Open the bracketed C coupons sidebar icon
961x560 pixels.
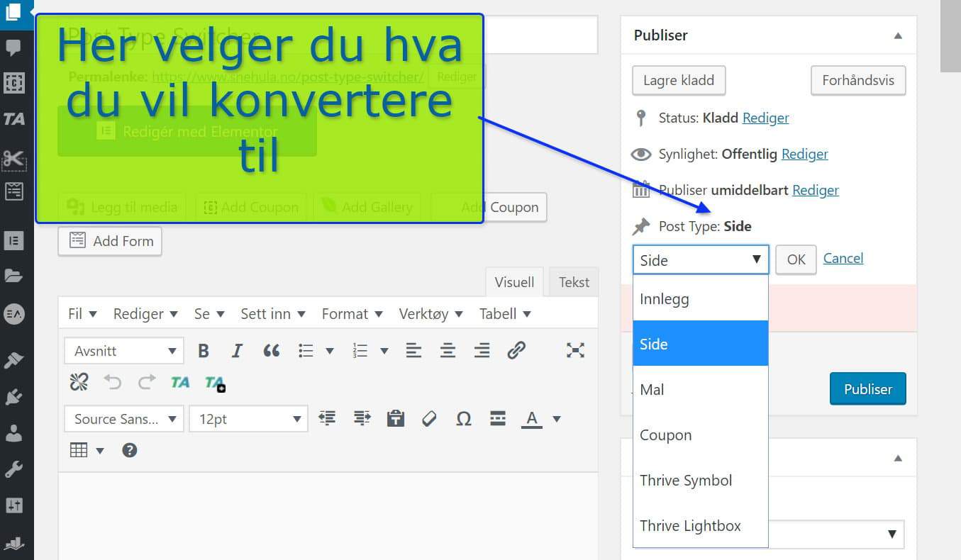pos(13,84)
